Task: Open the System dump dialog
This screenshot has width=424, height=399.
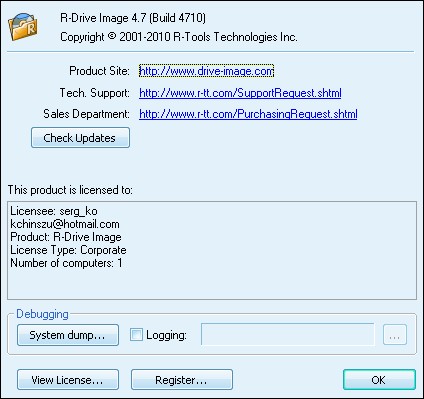Action: [68, 335]
